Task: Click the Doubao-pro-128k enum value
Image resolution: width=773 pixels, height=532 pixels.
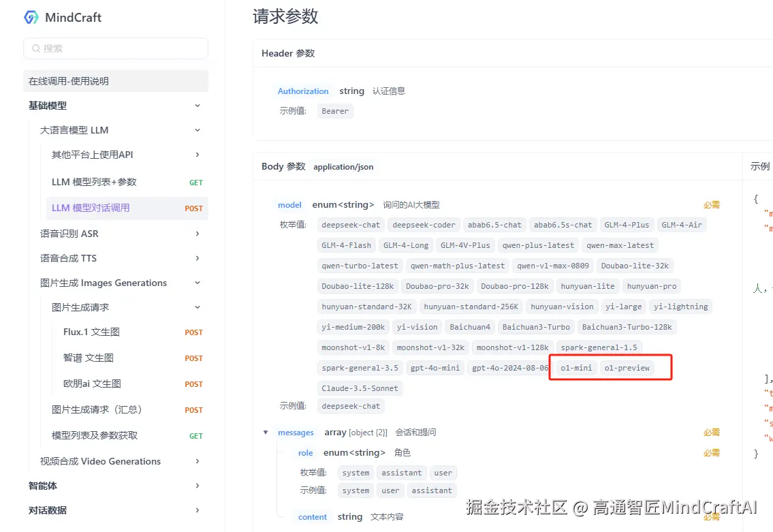Action: tap(515, 286)
